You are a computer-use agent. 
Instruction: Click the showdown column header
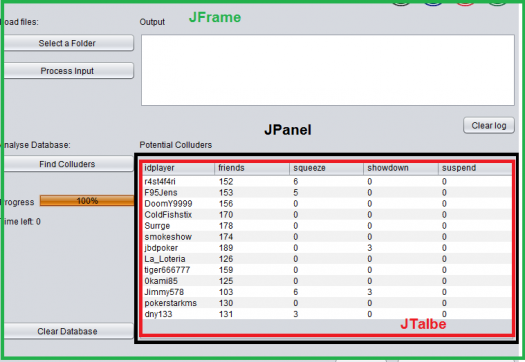click(x=401, y=168)
